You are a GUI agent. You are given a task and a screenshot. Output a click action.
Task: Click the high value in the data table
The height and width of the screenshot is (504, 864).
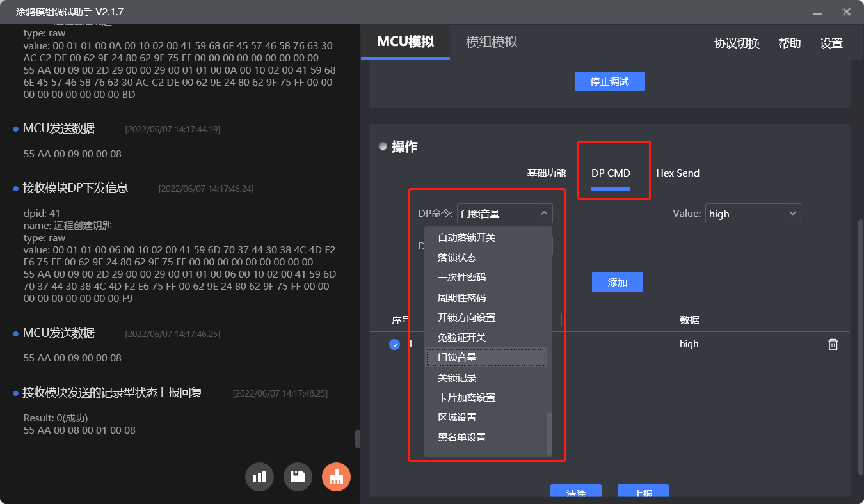tap(689, 344)
